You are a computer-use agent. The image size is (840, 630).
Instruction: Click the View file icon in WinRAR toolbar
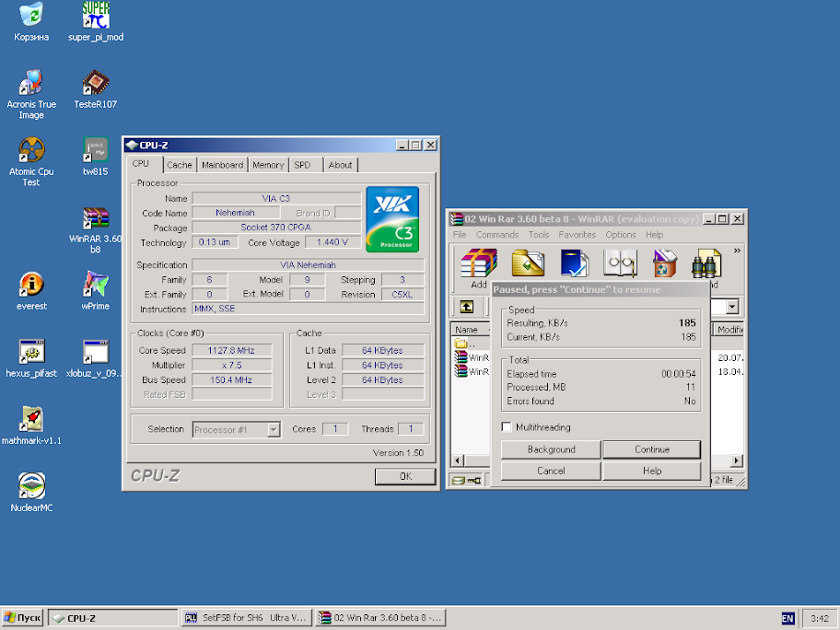click(x=620, y=263)
